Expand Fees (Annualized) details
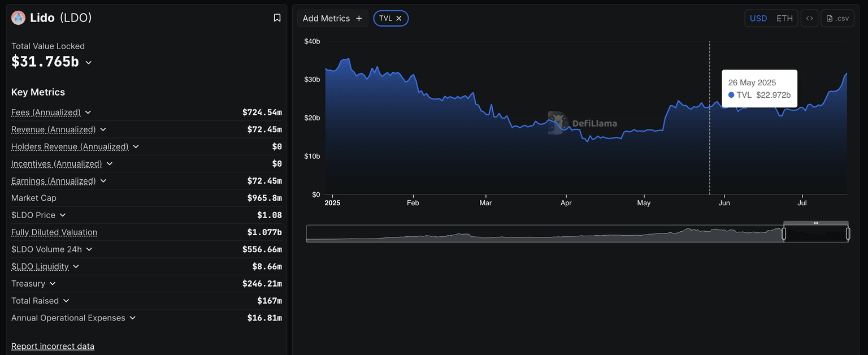The width and height of the screenshot is (868, 355). tap(88, 112)
